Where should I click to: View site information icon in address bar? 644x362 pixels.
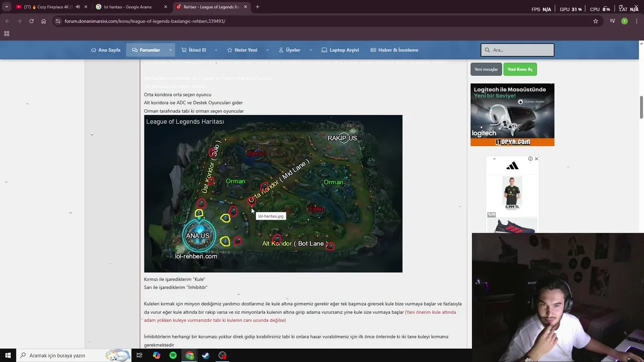(x=58, y=21)
